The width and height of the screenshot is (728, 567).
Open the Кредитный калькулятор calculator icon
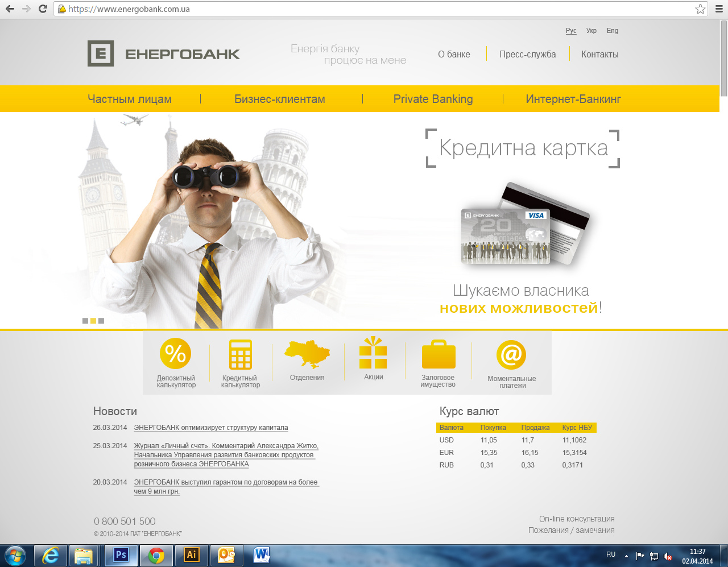(x=241, y=354)
